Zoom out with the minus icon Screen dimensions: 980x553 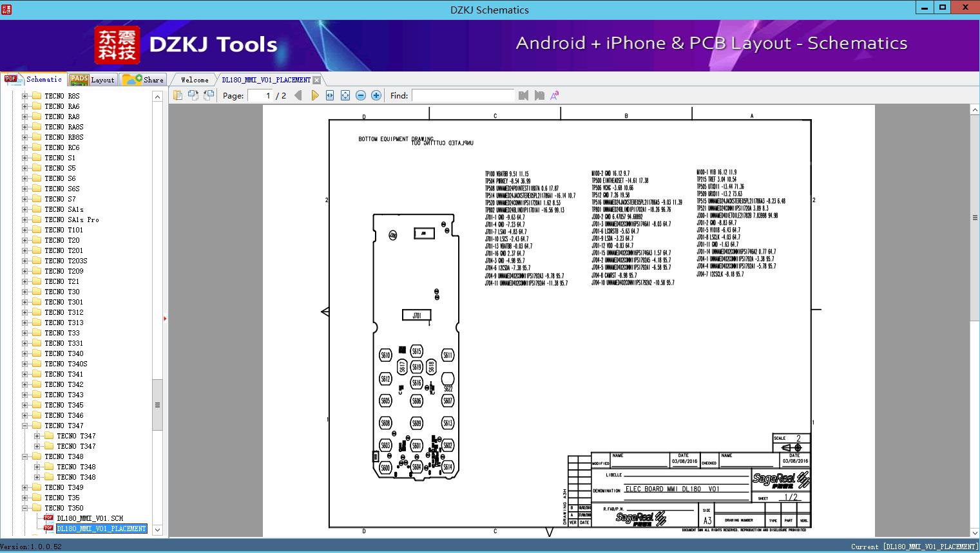tap(361, 95)
